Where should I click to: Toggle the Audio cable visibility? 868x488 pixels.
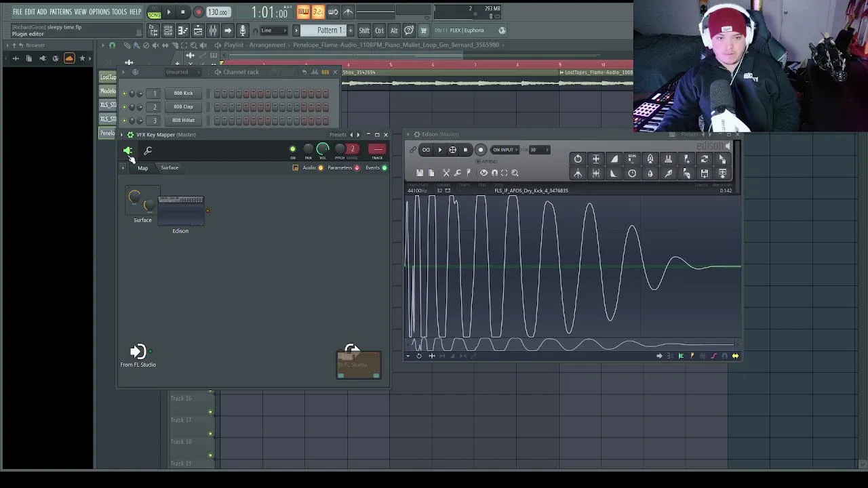(321, 168)
